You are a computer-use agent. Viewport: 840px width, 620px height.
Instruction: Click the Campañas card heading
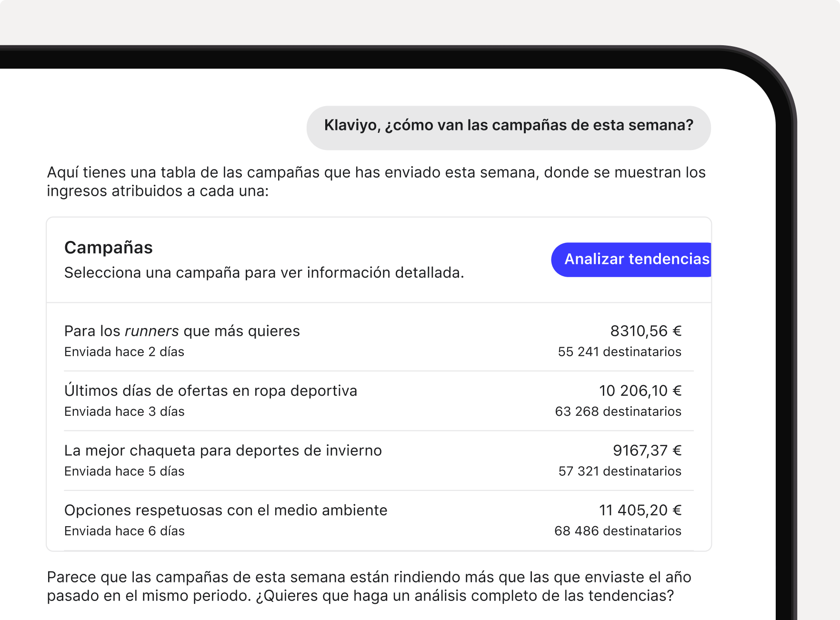tap(109, 248)
